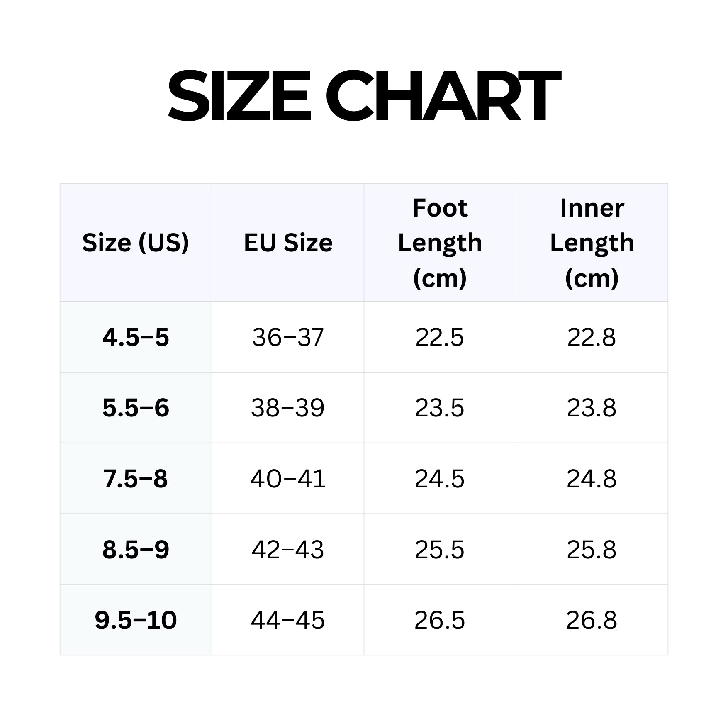The image size is (728, 728).
Task: Click the SIZE CHART title
Action: coord(364,96)
